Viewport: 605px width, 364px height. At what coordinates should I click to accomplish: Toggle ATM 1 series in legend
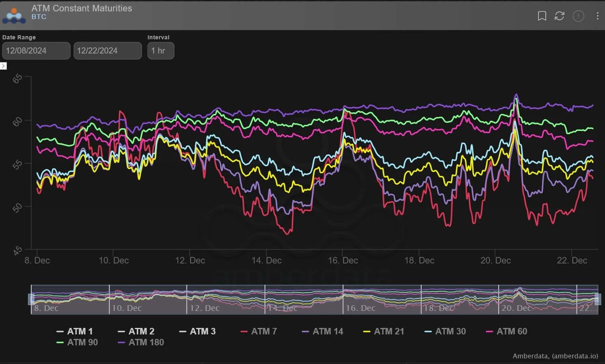[x=75, y=331]
